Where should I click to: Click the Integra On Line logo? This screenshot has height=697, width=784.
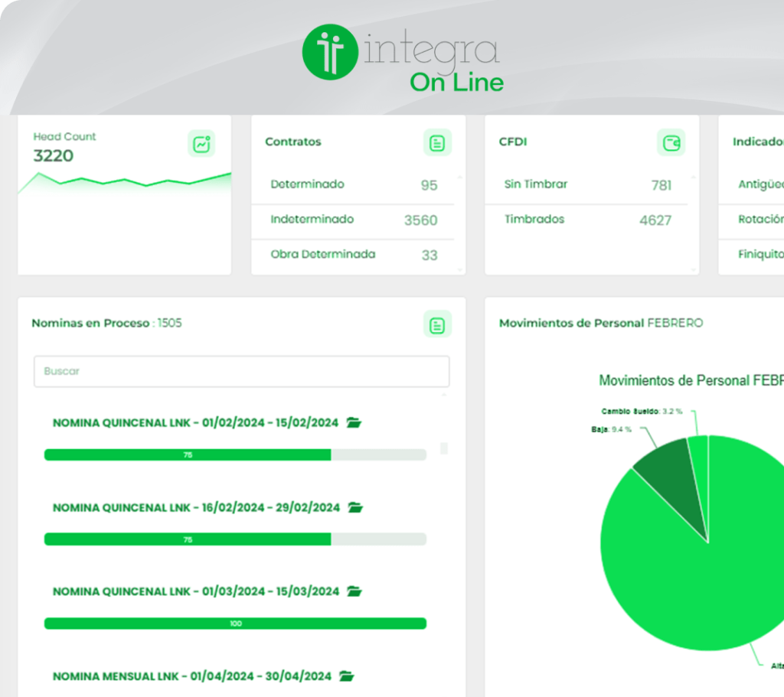(x=403, y=57)
